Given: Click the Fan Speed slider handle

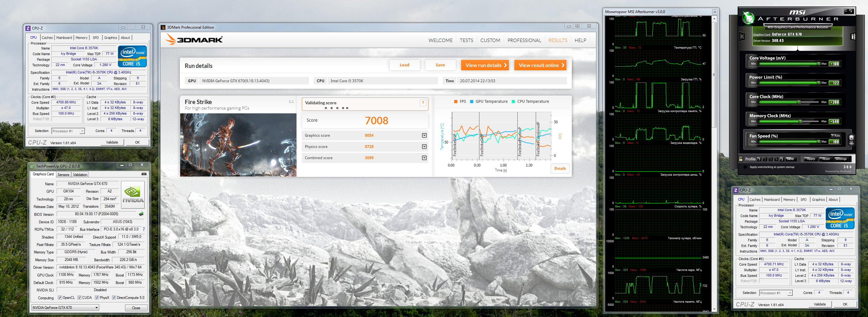Looking at the screenshot, I should [x=819, y=142].
